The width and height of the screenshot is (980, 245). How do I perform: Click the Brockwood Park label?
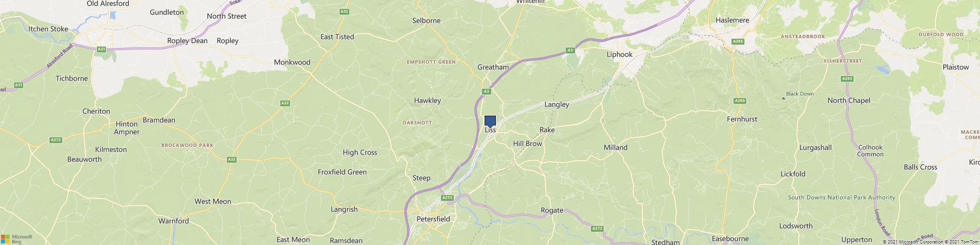[187, 146]
